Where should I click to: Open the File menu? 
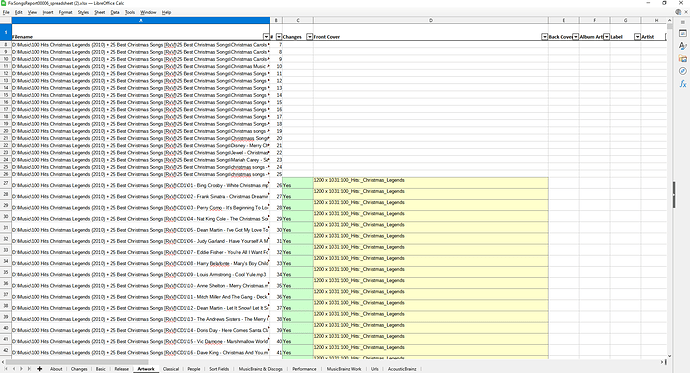pyautogui.click(x=6, y=12)
